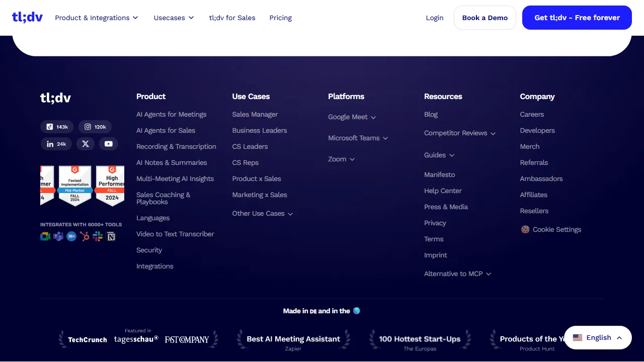Click the Fastest Implementation Mid-Market G2 badge

pos(75,186)
